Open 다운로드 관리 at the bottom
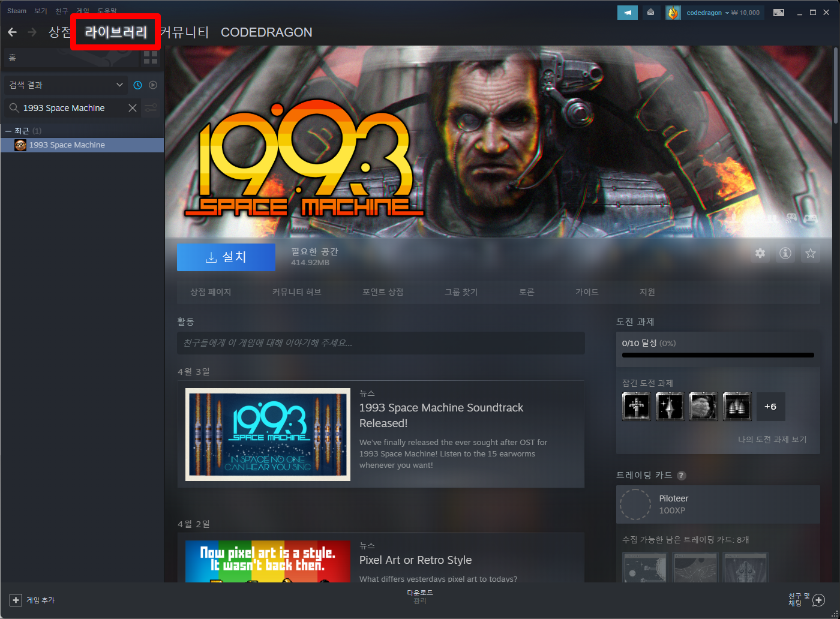840x619 pixels. pyautogui.click(x=420, y=596)
